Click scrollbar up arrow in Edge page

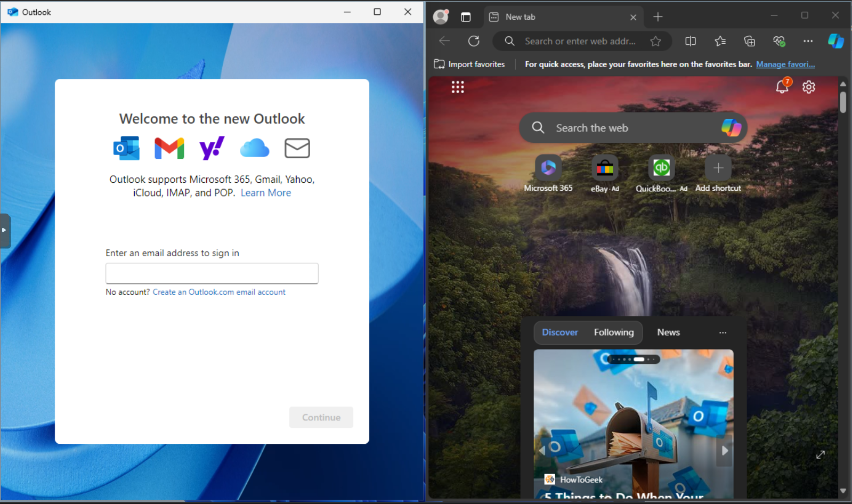[843, 84]
